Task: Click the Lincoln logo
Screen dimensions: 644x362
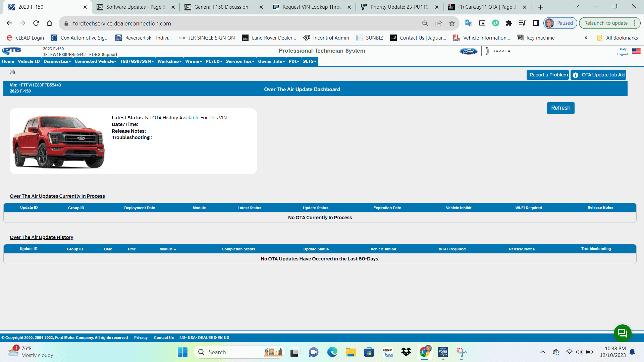Action: coord(498,51)
